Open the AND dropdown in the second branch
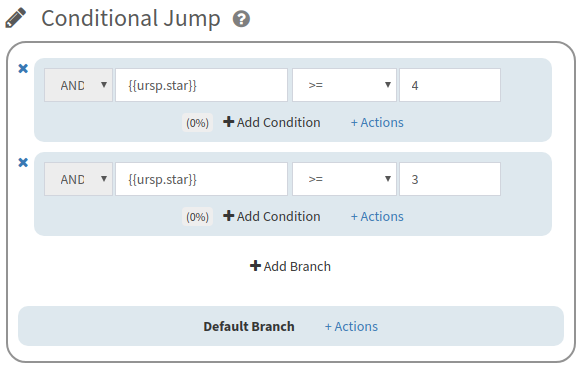Image resolution: width=583 pixels, height=365 pixels. tap(78, 179)
